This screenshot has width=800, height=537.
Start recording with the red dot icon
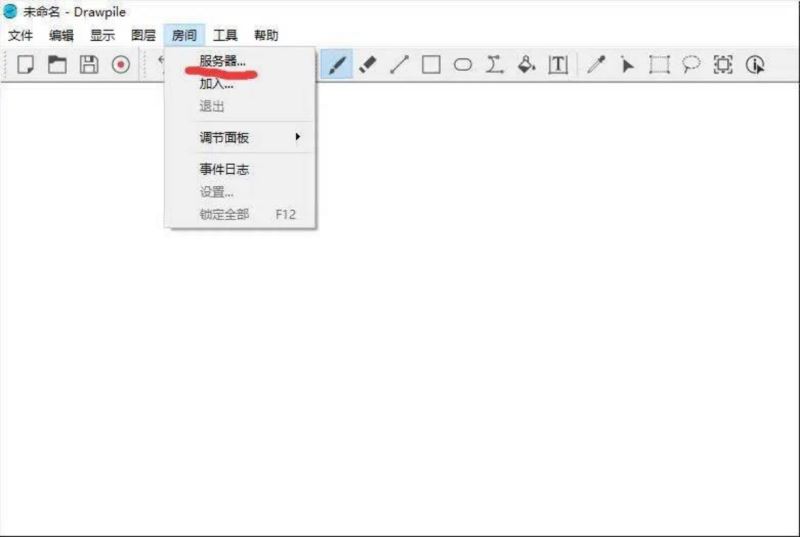121,65
